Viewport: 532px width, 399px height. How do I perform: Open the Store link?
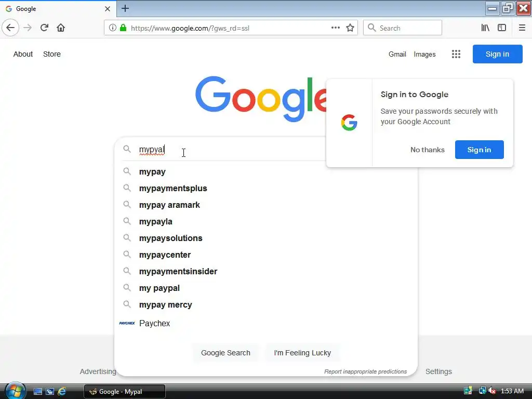point(52,54)
